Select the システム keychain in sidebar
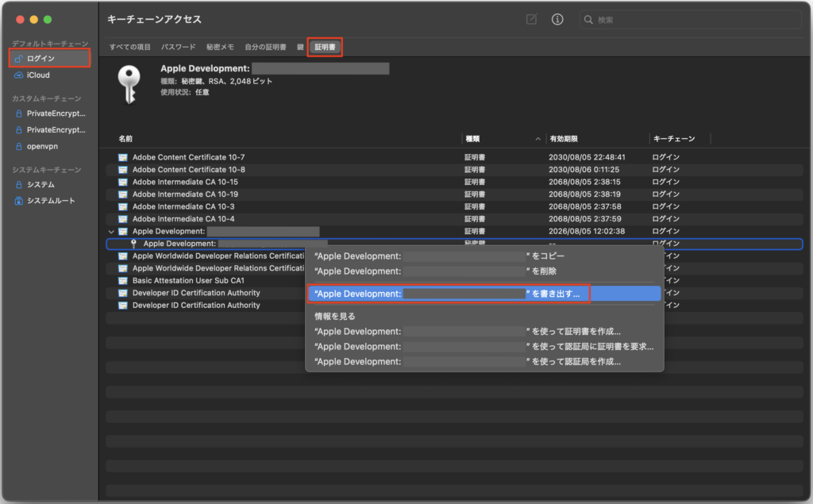 click(x=40, y=185)
